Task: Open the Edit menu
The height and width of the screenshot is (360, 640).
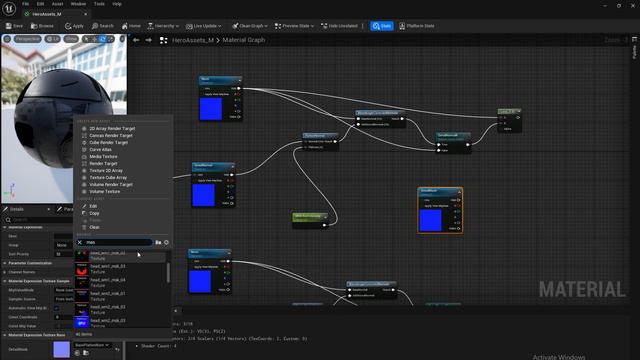Action: point(40,4)
